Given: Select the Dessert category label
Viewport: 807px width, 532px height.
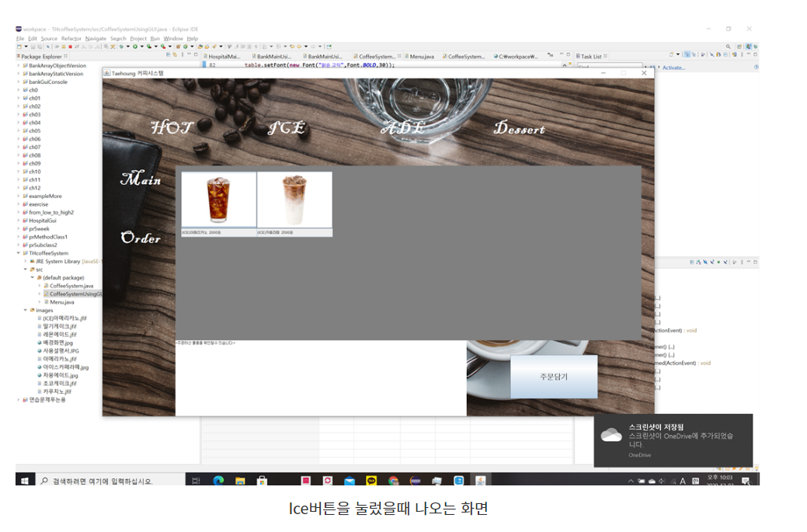Looking at the screenshot, I should [519, 128].
